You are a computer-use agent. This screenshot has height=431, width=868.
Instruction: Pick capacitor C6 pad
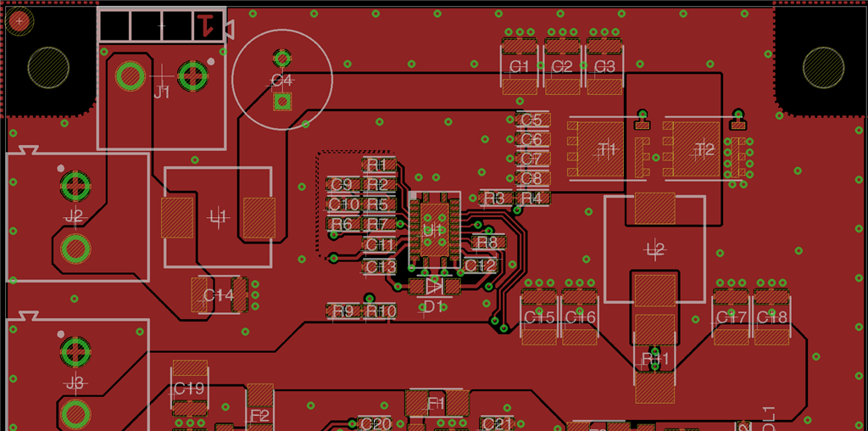(x=532, y=139)
